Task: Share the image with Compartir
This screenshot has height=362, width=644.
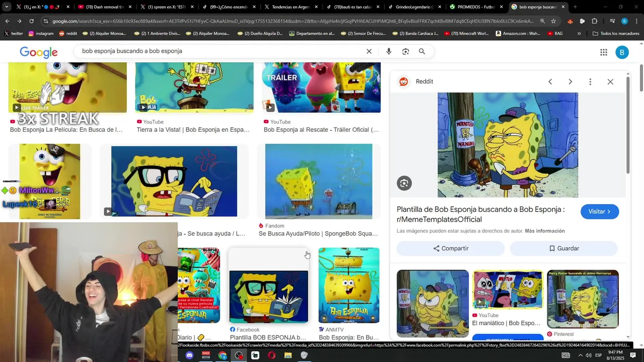Action: [451, 248]
